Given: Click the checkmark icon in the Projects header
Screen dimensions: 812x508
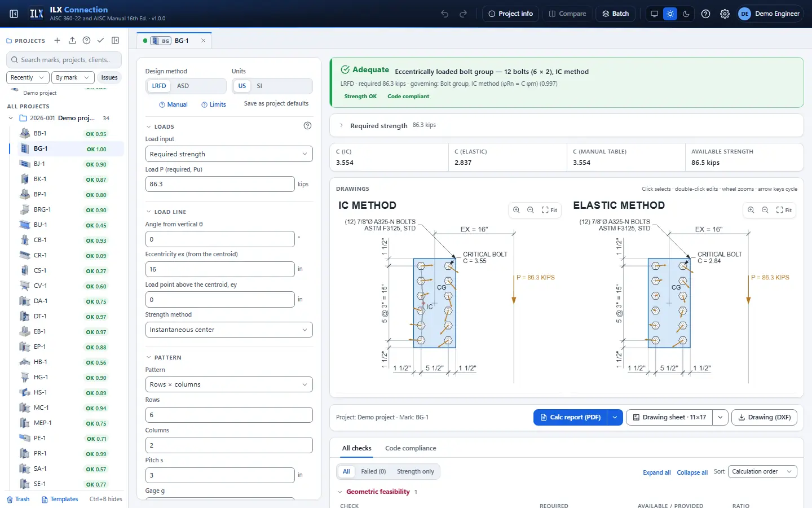Looking at the screenshot, I should click(x=100, y=41).
